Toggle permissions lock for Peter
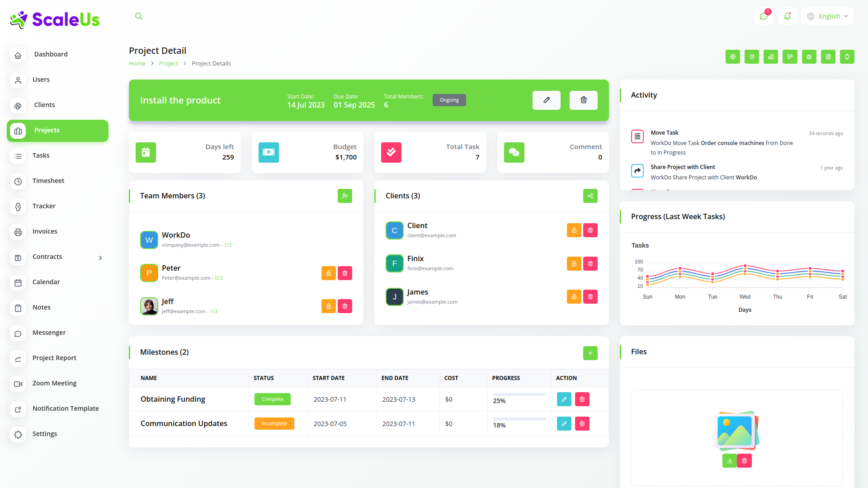 pyautogui.click(x=329, y=273)
